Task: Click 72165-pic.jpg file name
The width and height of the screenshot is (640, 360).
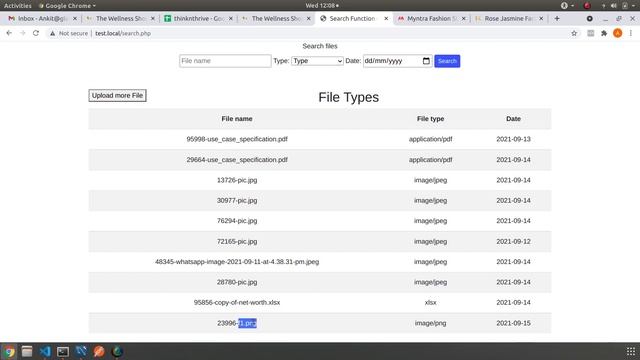Action: point(237,241)
